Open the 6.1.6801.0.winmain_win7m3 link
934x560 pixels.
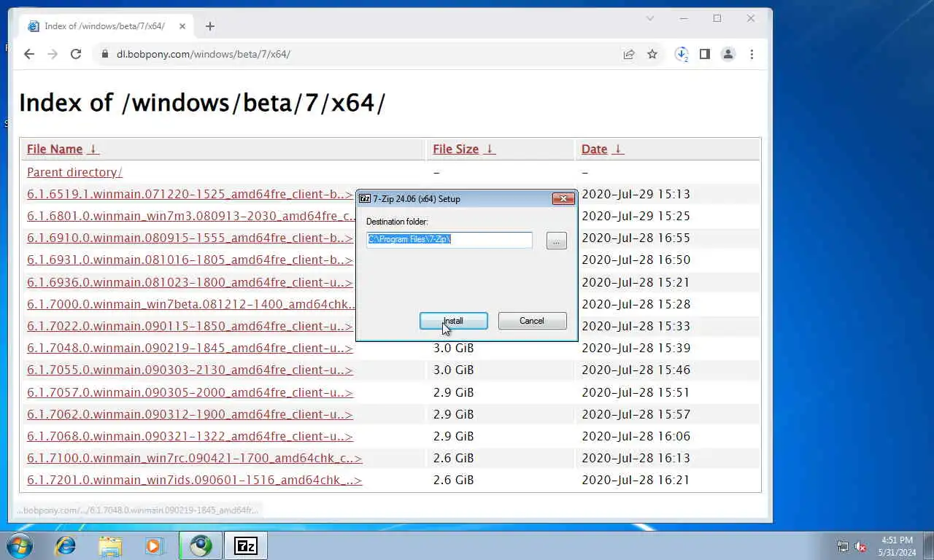click(x=192, y=216)
